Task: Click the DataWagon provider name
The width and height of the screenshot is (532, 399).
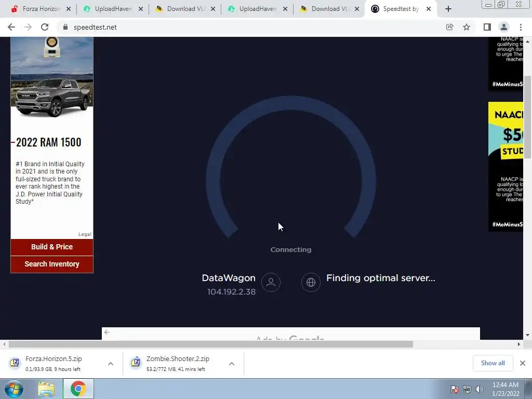Action: pyautogui.click(x=229, y=278)
